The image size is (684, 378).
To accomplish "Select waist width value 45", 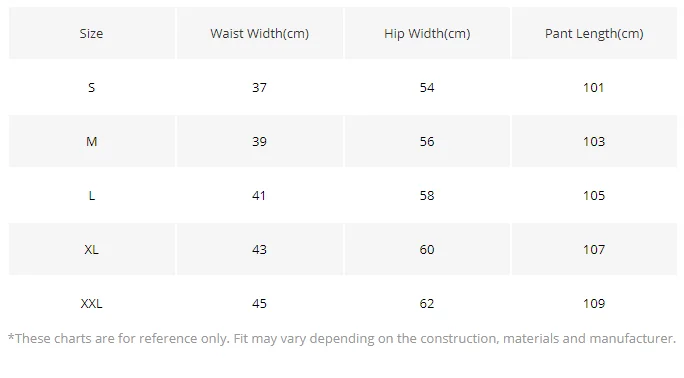I will 260,303.
